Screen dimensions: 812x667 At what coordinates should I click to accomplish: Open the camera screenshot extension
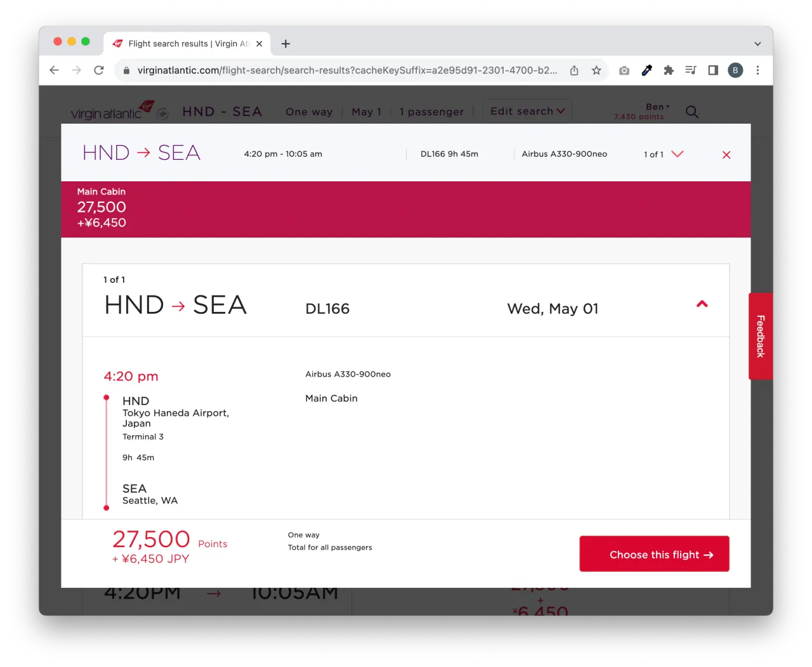coord(624,70)
